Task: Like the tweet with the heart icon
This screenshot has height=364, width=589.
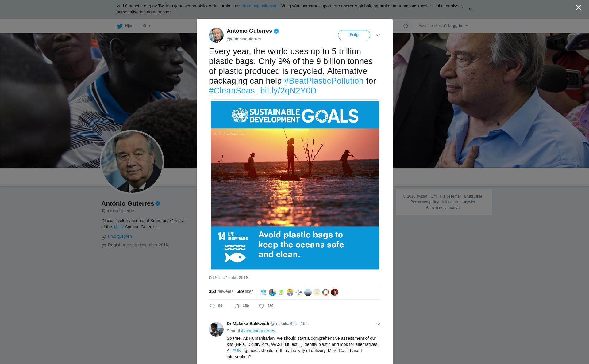Action: point(261,306)
